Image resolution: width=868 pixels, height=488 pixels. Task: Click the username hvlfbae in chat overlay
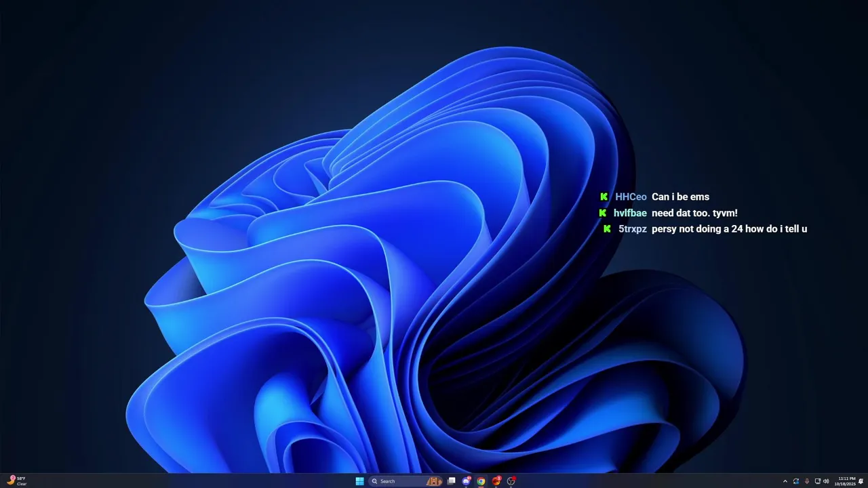point(630,213)
